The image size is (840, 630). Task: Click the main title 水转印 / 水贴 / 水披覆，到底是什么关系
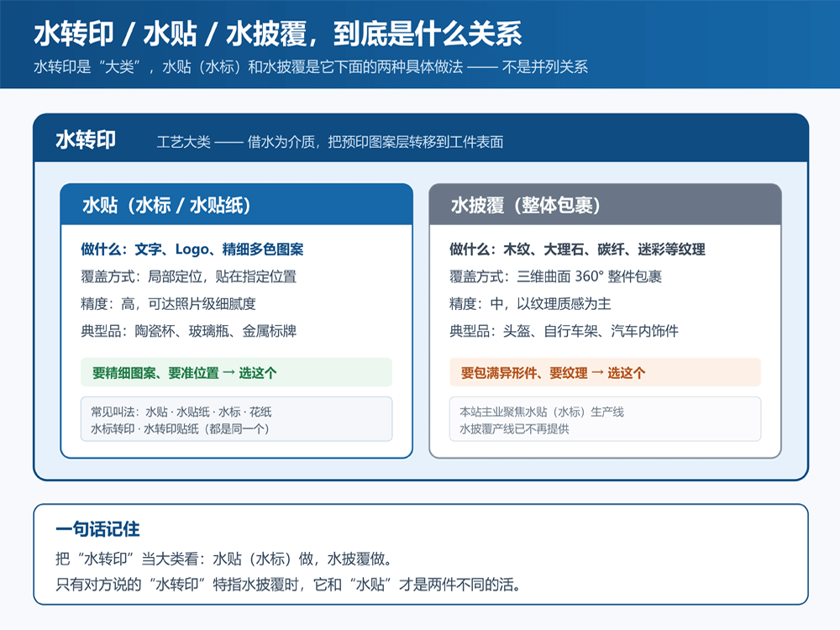coord(277,34)
